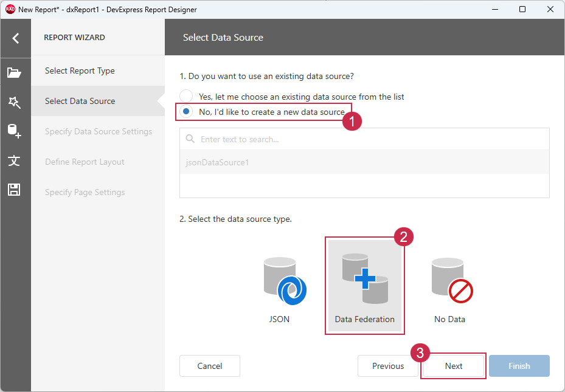Proceed with the Next button

(x=453, y=366)
